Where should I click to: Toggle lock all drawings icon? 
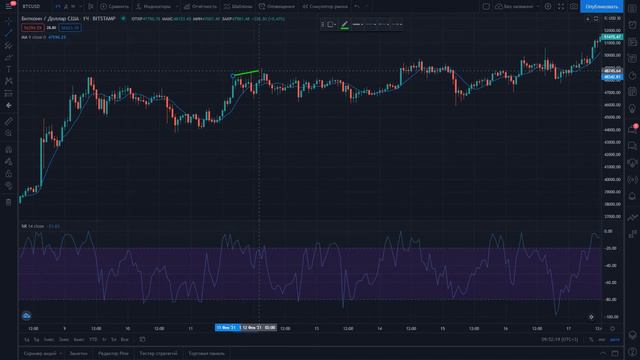(x=9, y=173)
